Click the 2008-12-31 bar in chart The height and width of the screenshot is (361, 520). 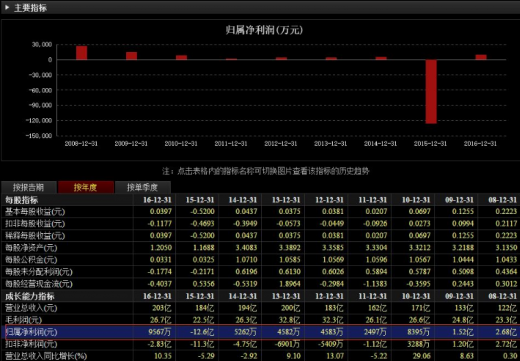pyautogui.click(x=81, y=53)
